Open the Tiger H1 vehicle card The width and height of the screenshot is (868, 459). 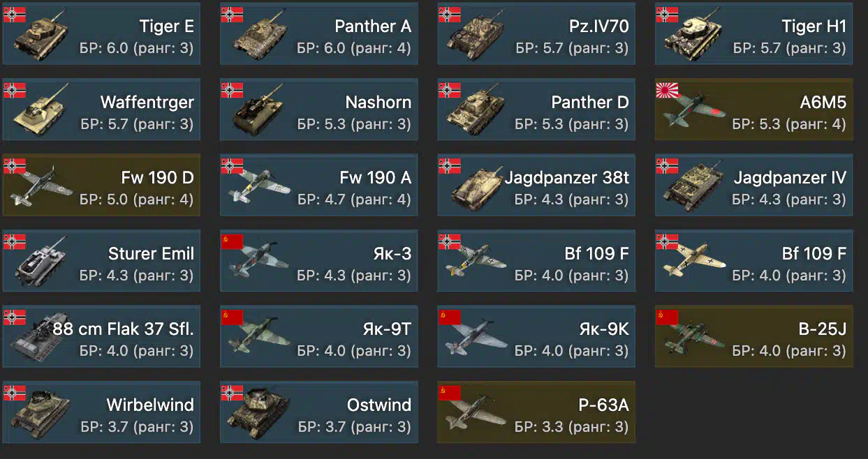point(753,33)
